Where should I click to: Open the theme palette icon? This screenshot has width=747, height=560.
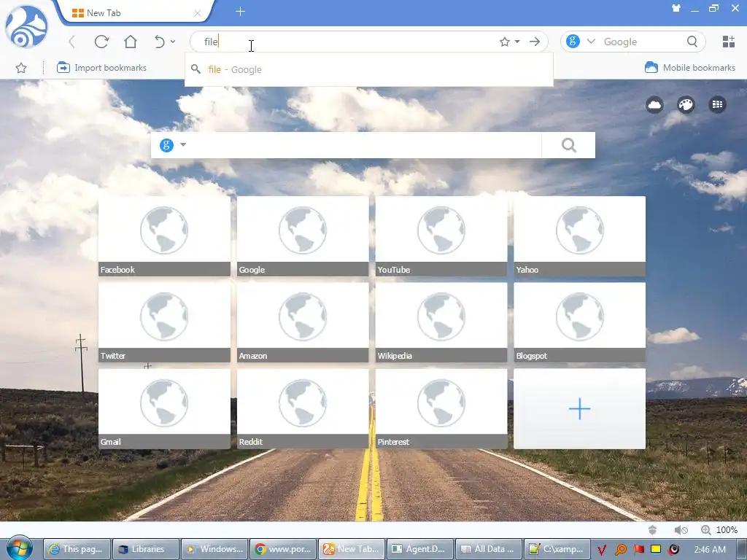coord(686,104)
